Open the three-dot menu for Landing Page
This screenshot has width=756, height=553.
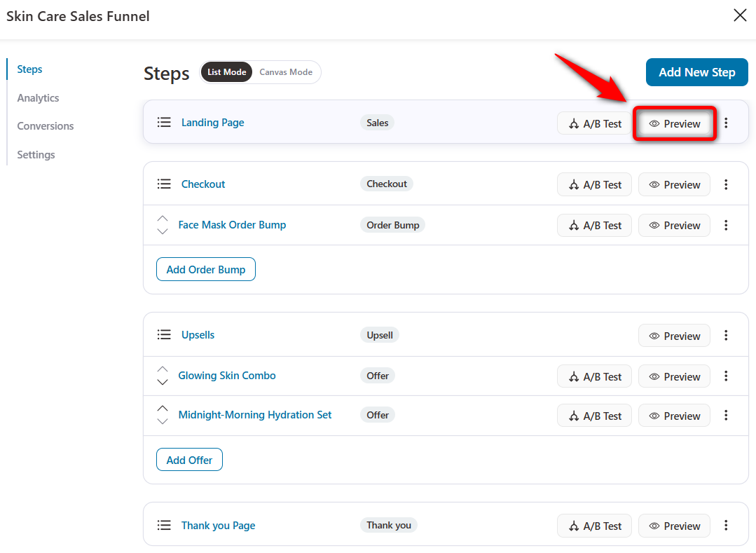point(726,123)
